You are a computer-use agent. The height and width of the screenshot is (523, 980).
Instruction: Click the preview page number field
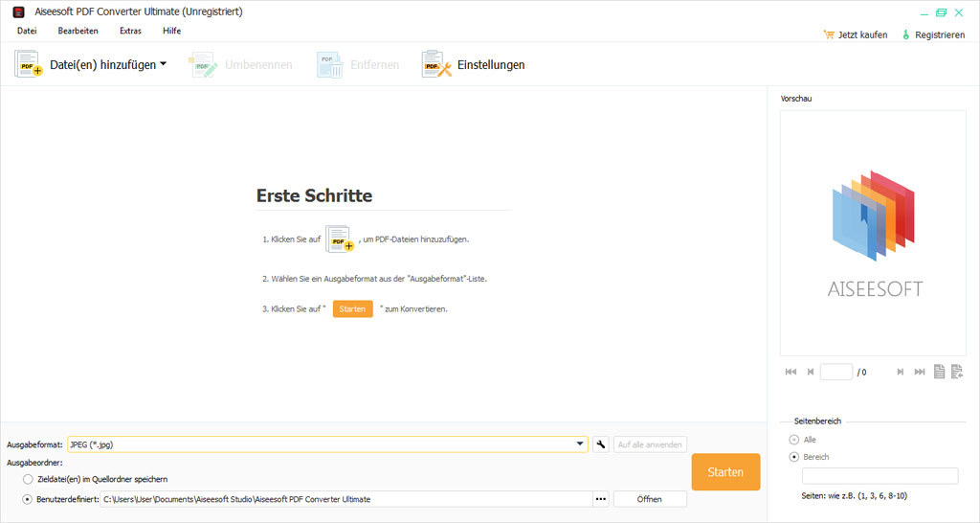836,372
